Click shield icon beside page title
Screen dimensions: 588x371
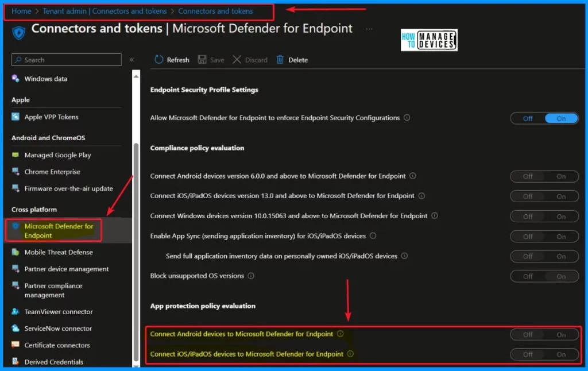(x=19, y=33)
